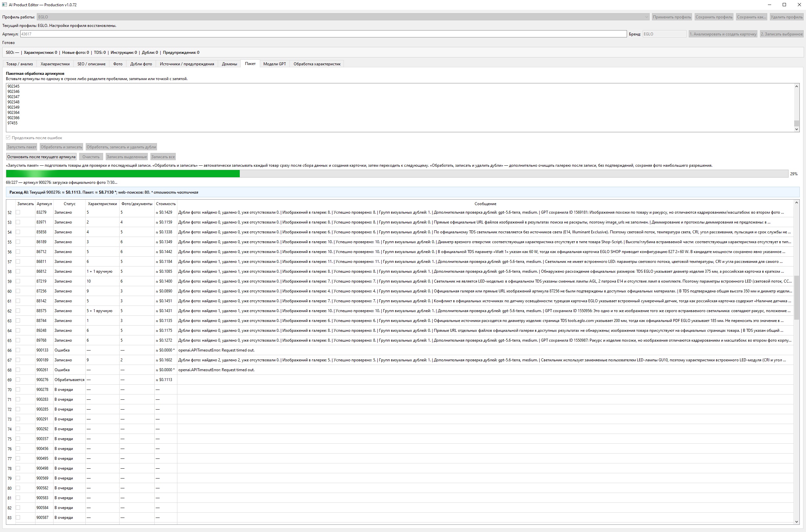806x532 pixels.
Task: Select the Ошибка status cell for 900261
Action: click(x=69, y=370)
